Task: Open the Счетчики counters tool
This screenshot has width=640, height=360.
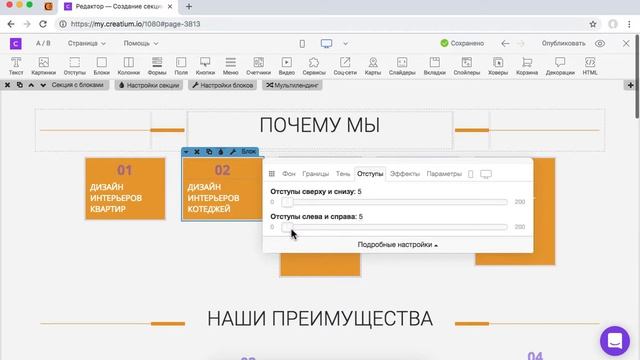Action: pyautogui.click(x=258, y=66)
